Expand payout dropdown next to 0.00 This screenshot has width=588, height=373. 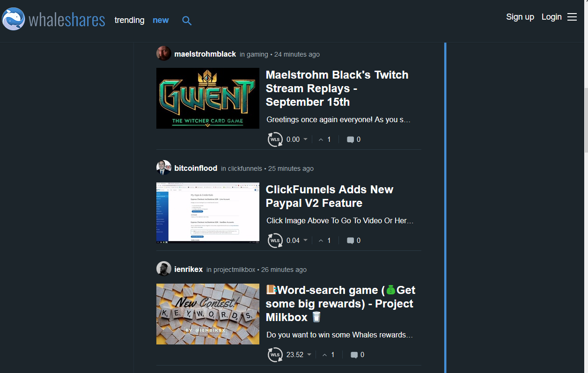click(306, 139)
